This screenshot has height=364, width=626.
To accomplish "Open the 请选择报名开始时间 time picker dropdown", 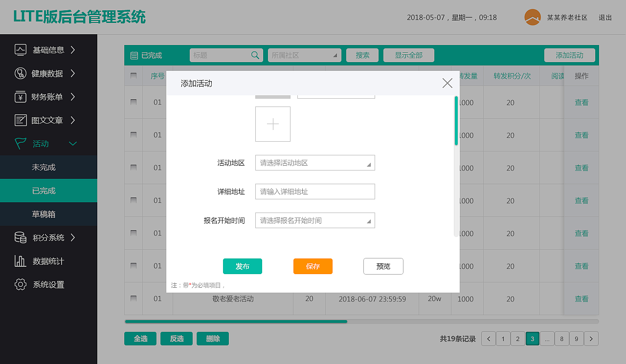I will tap(315, 220).
